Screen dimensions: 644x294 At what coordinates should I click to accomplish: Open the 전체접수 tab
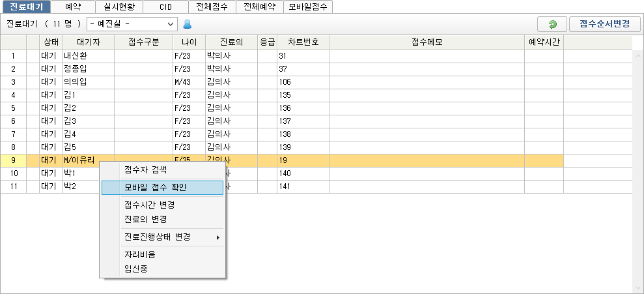pos(212,7)
